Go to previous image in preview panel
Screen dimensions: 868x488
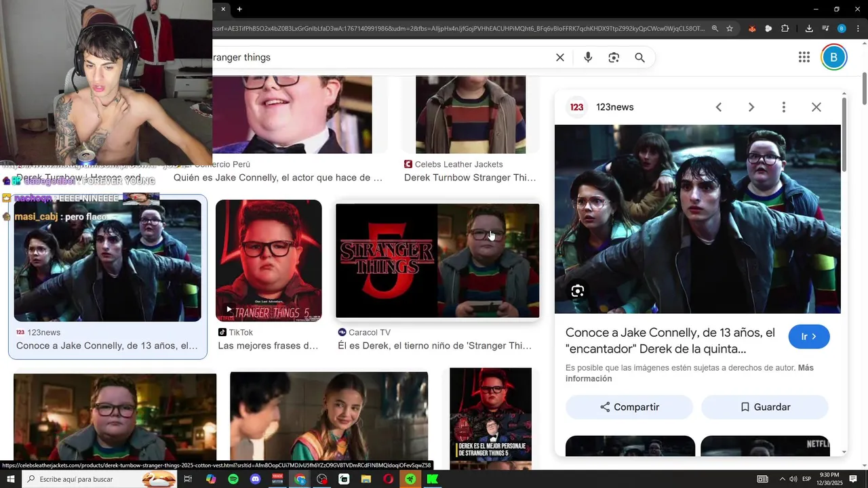coord(719,107)
